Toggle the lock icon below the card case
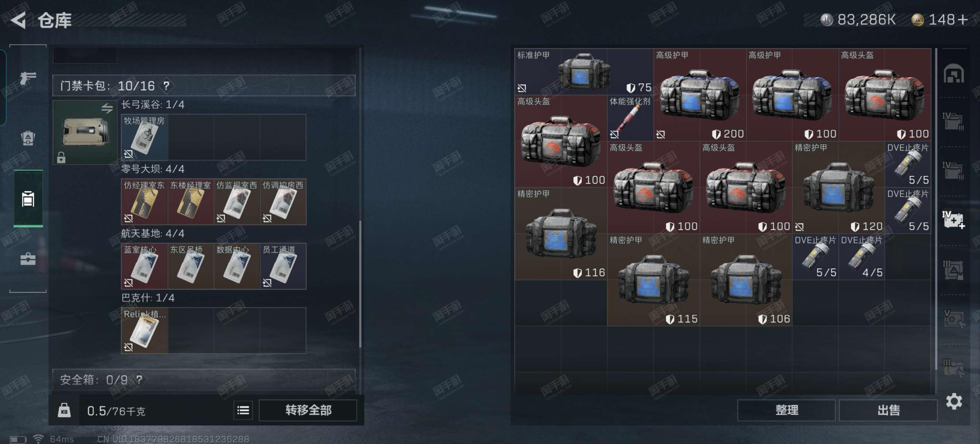The width and height of the screenshot is (980, 444). pos(61,157)
